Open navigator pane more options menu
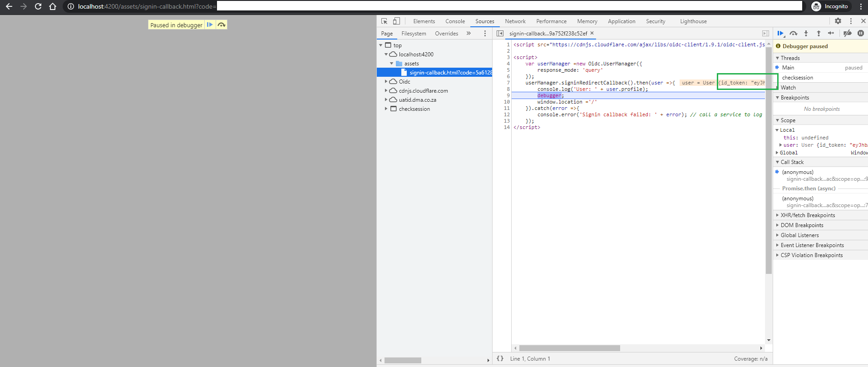This screenshot has height=367, width=868. pyautogui.click(x=485, y=33)
